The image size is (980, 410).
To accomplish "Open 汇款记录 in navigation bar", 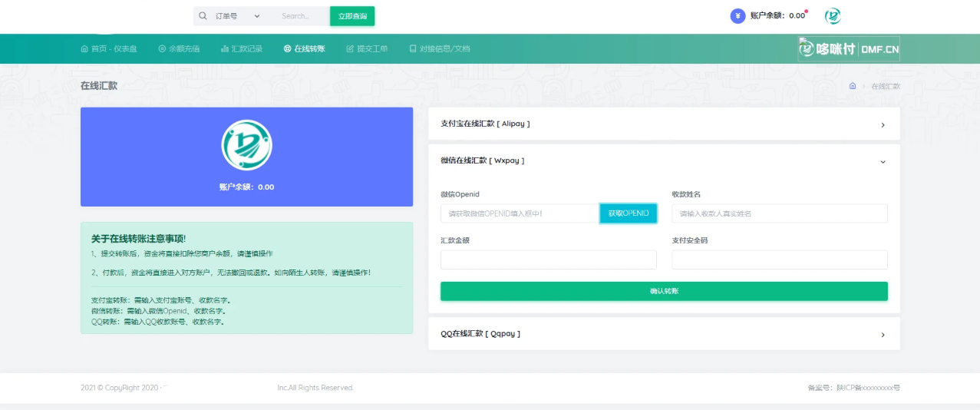I will click(x=242, y=48).
